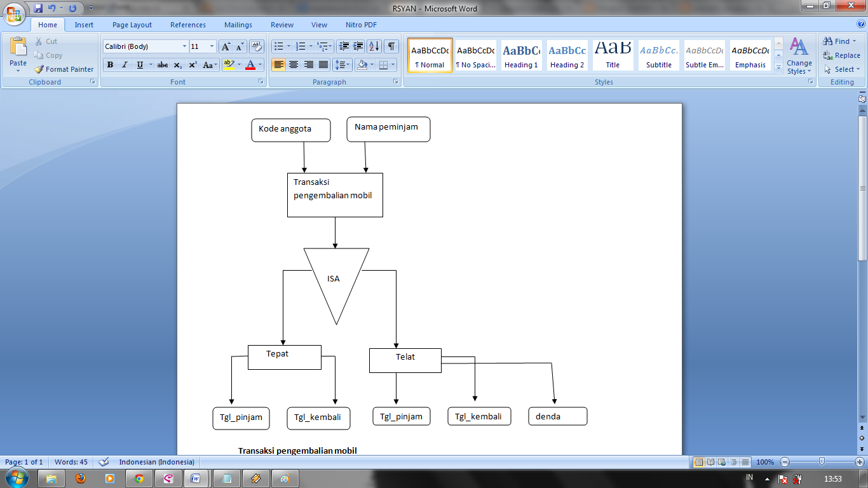This screenshot has width=868, height=488.
Task: Switch to the Mailings tab
Action: tap(238, 25)
